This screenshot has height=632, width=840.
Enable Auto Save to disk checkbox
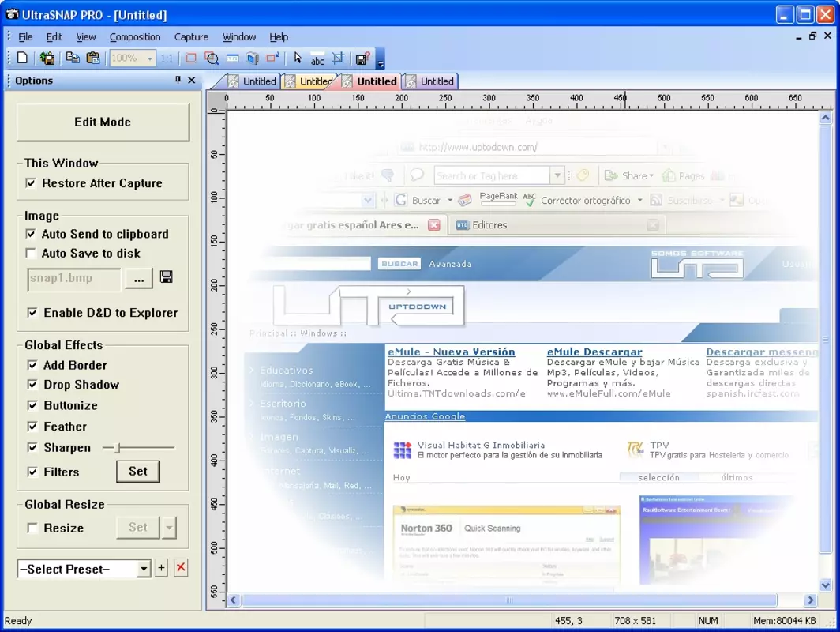pyautogui.click(x=31, y=253)
